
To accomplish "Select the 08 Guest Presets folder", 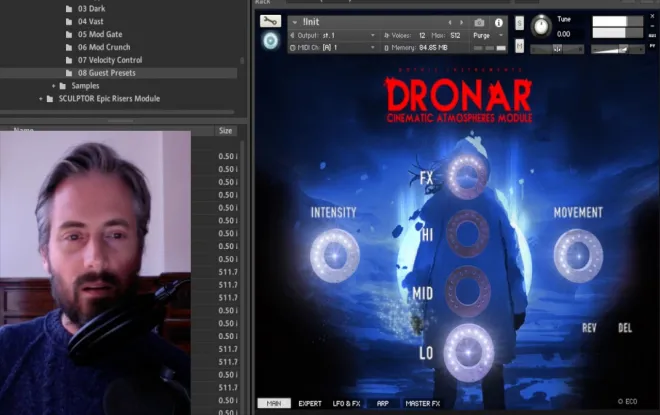I will (x=107, y=73).
